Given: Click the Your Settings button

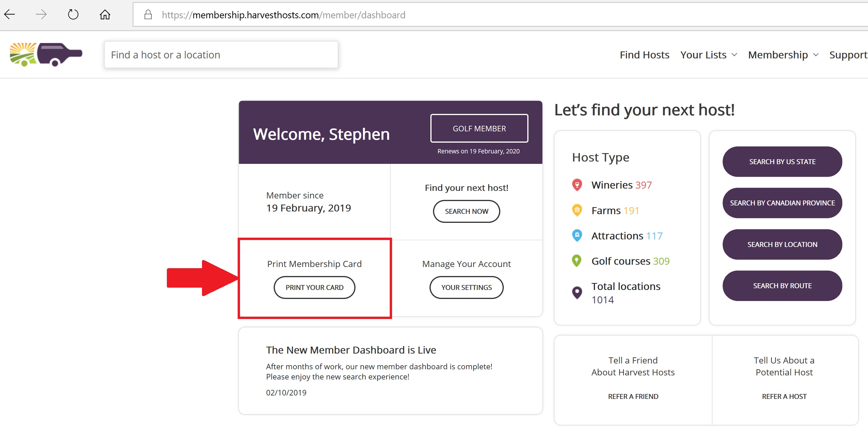Looking at the screenshot, I should 465,287.
